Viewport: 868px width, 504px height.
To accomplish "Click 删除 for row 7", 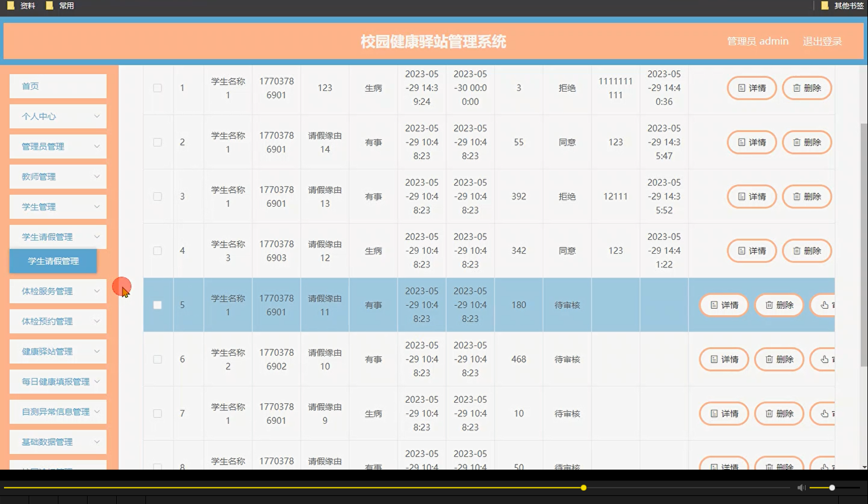I will 779,414.
